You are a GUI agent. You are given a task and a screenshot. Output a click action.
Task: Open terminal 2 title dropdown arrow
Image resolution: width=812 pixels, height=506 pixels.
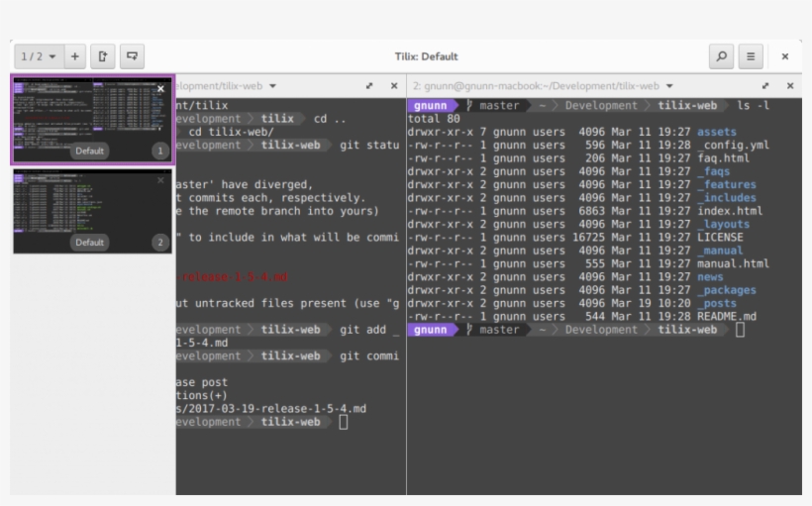click(x=669, y=86)
